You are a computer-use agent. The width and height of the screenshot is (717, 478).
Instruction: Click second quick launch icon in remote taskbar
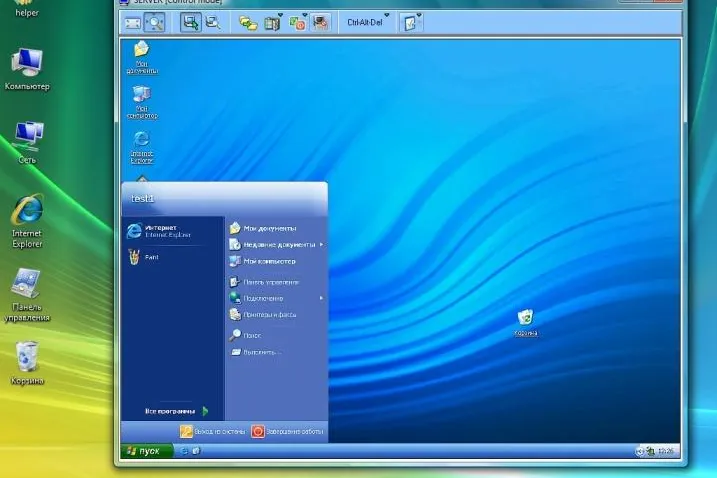(196, 451)
